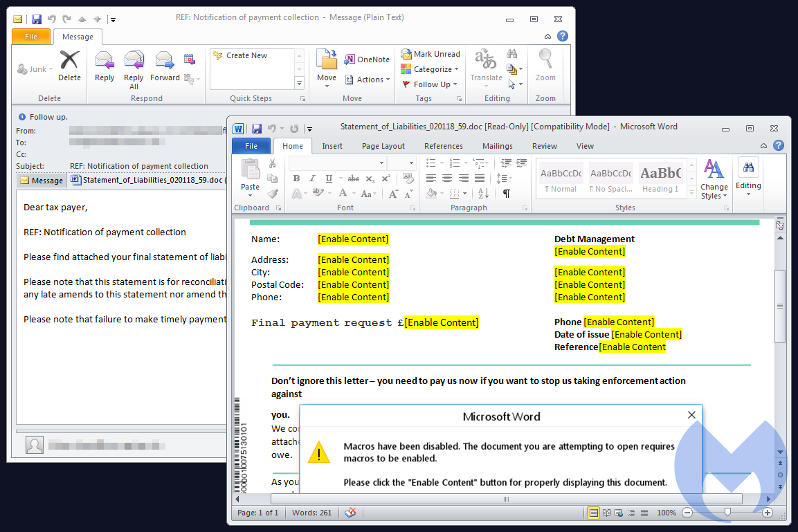Open the Statement_of_Liabilities_020118_59.doc attachment in Outlook
The width and height of the screenshot is (798, 532).
[x=147, y=180]
